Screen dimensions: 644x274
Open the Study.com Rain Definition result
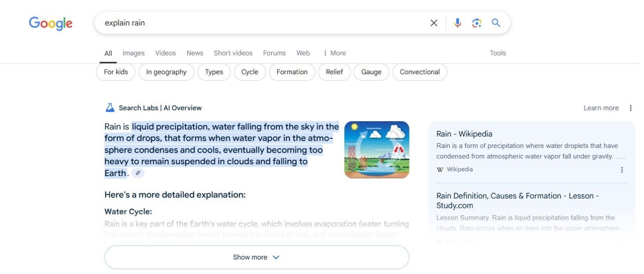[x=517, y=200]
